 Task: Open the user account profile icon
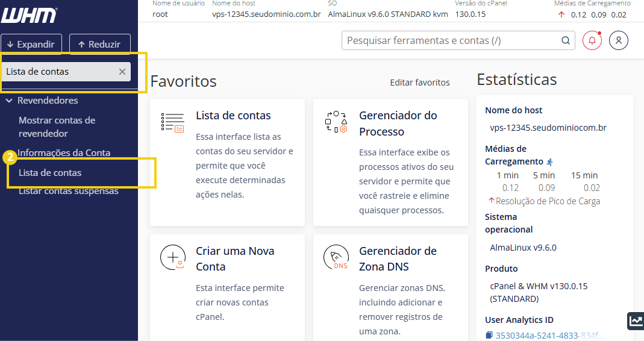click(619, 40)
